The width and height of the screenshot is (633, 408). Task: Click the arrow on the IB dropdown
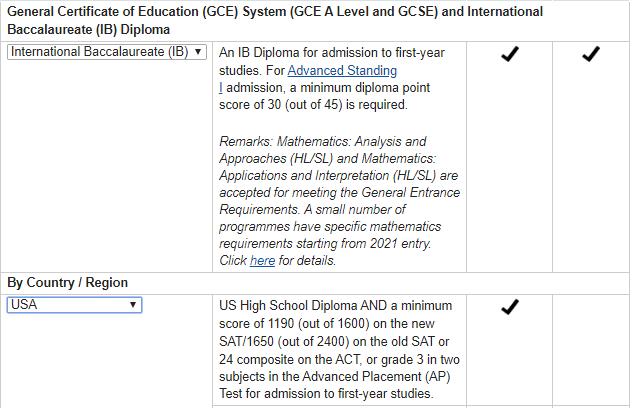click(198, 52)
